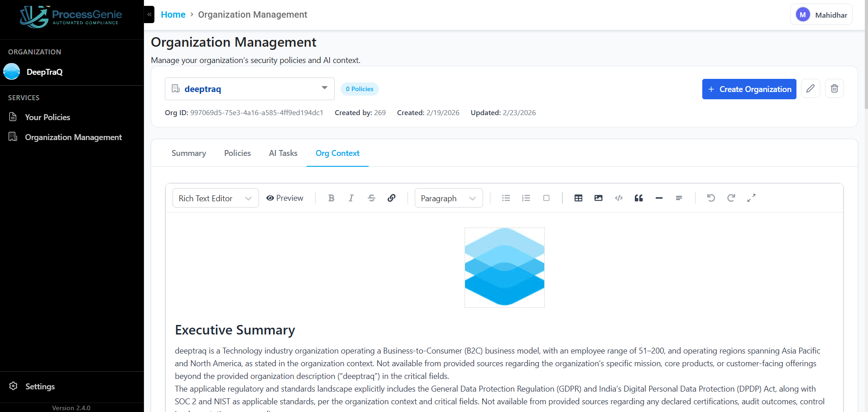Open Your Policies document icon
This screenshot has height=412, width=868.
coord(13,117)
